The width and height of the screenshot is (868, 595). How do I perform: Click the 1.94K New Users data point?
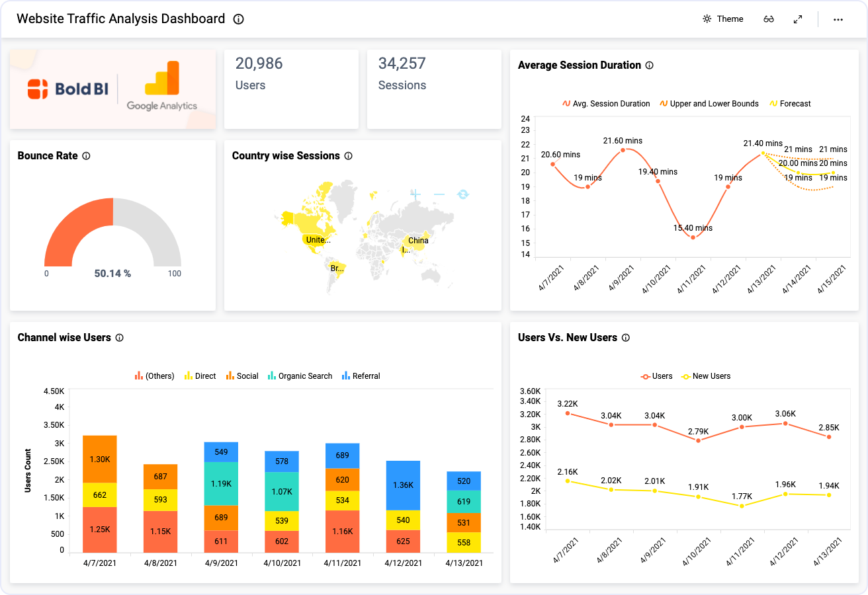coord(828,495)
